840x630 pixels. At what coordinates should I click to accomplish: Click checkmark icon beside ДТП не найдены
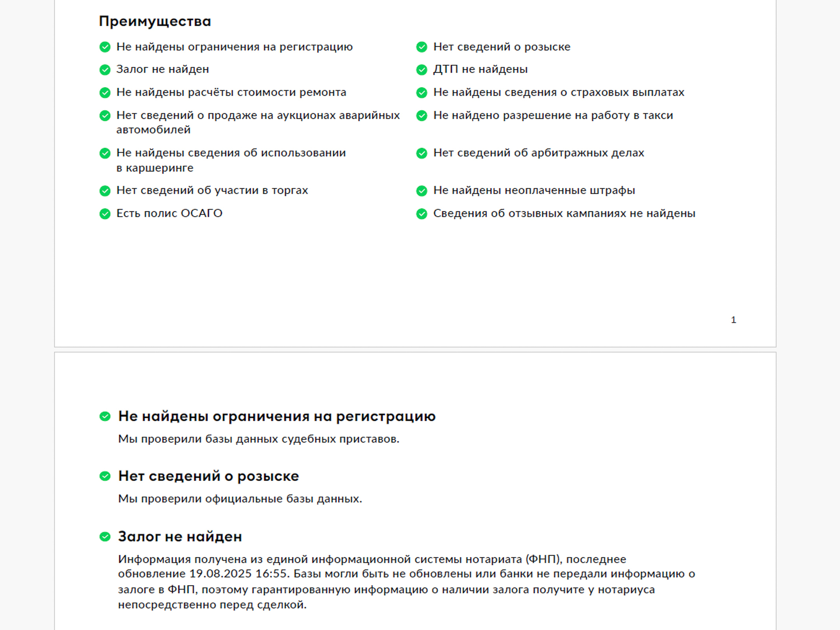(x=422, y=70)
